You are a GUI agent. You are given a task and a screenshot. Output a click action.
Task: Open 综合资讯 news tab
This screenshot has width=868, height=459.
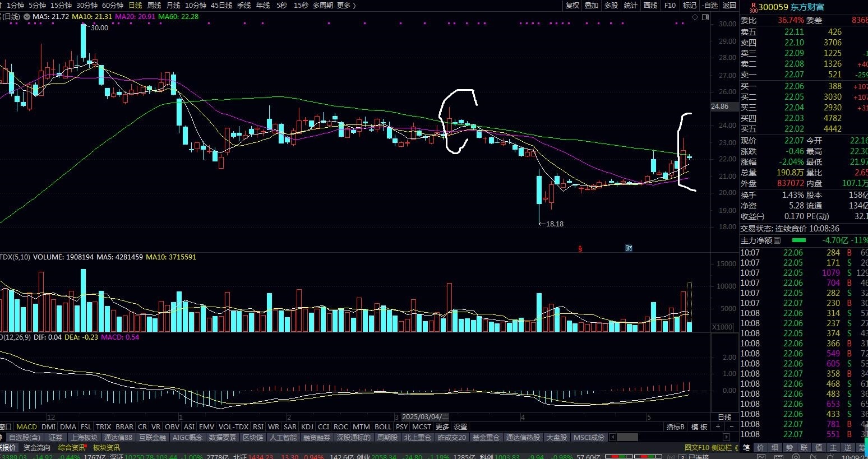[x=72, y=447]
